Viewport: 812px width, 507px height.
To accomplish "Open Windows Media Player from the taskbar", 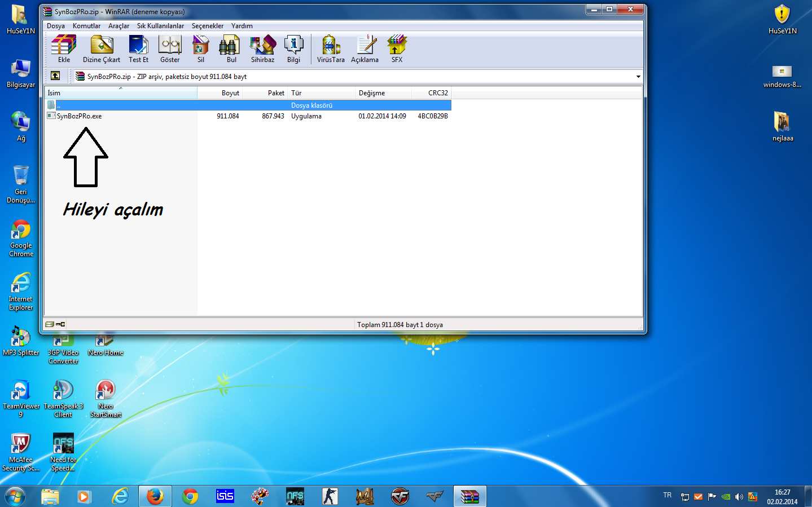I will point(84,496).
